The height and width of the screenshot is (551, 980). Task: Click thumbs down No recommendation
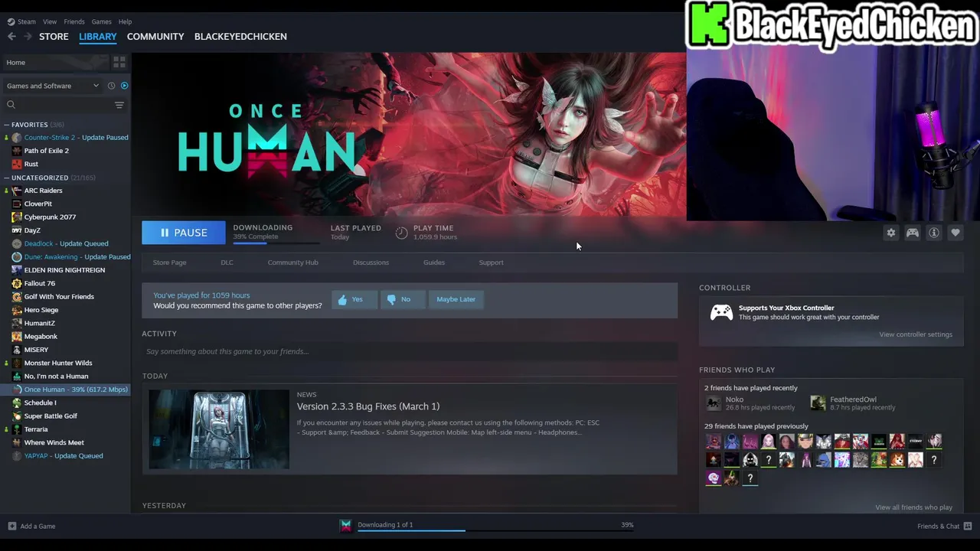coord(403,299)
